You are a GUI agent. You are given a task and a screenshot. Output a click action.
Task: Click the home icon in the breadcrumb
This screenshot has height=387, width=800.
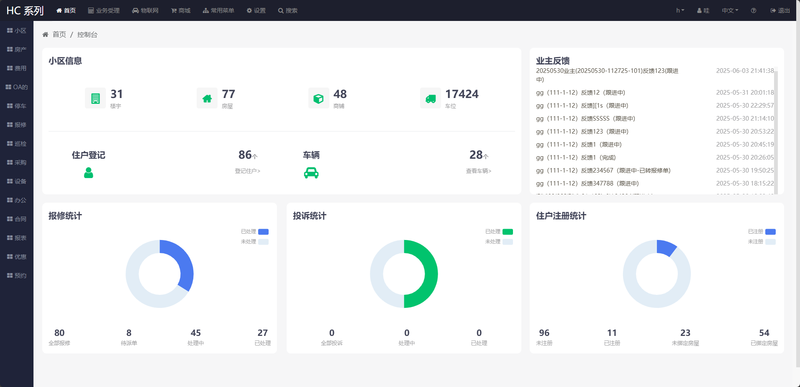click(45, 35)
